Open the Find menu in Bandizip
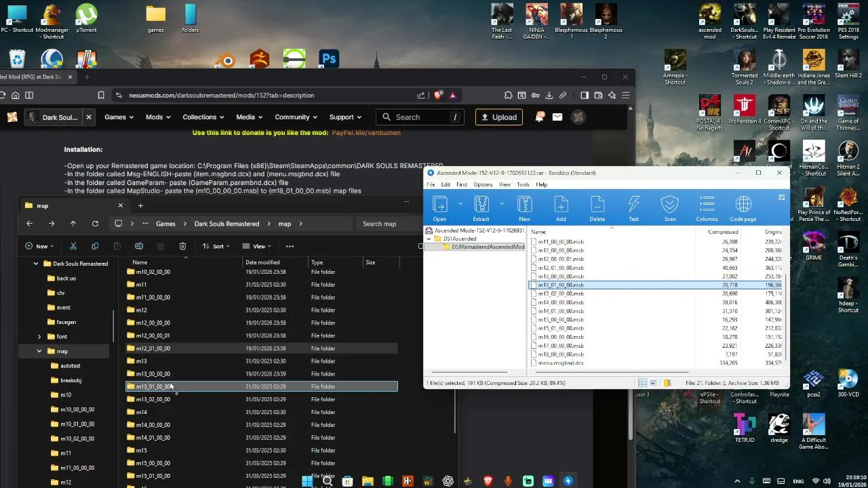This screenshot has width=868, height=488. click(462, 184)
